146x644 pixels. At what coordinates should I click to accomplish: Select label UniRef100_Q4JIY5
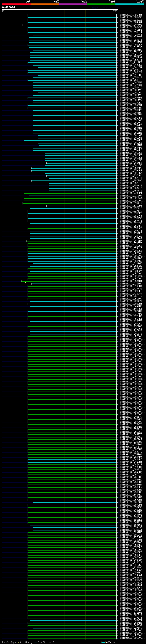click(x=131, y=434)
